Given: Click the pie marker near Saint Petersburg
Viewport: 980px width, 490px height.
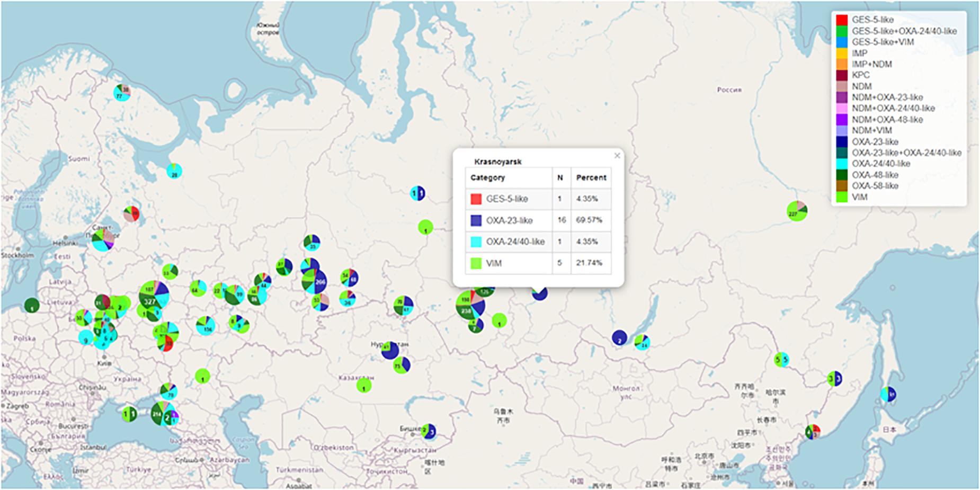Looking at the screenshot, I should pos(103,240).
